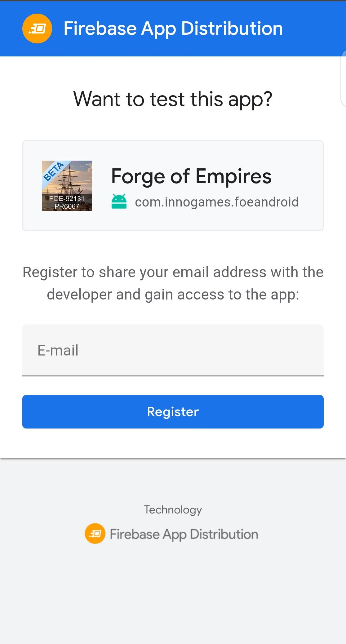Image resolution: width=346 pixels, height=644 pixels.
Task: Focus the E-mail input field
Action: [x=173, y=350]
